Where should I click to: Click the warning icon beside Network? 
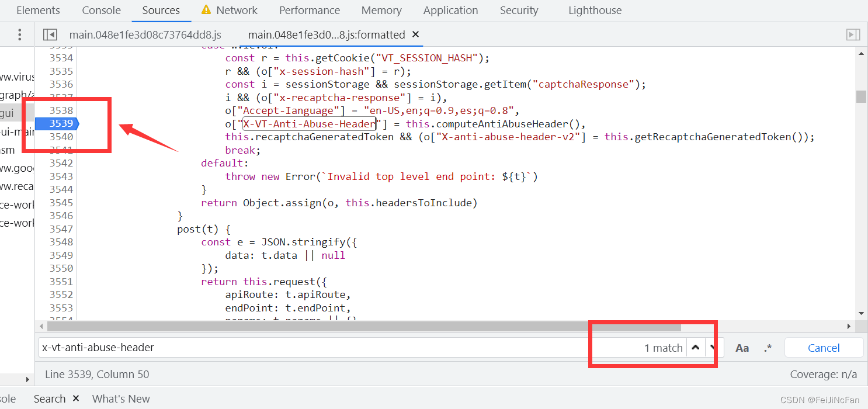206,10
